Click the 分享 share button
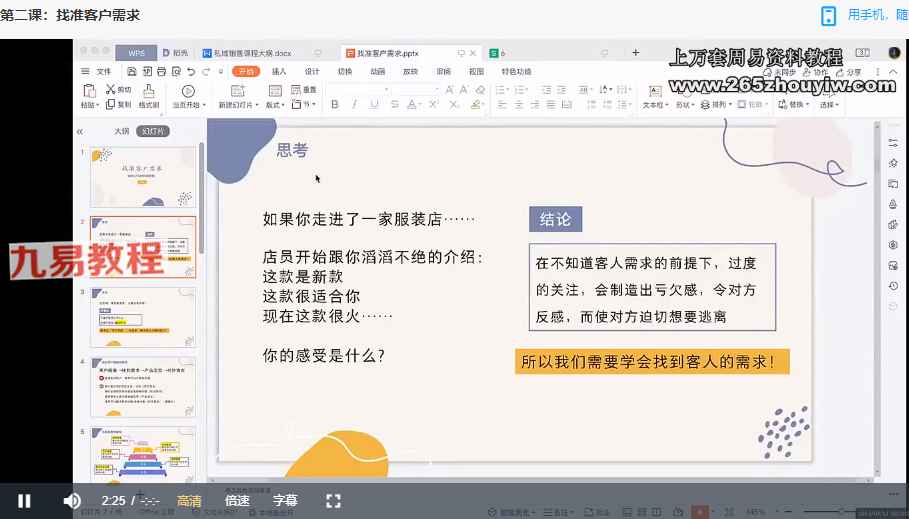This screenshot has height=519, width=909. coord(849,72)
